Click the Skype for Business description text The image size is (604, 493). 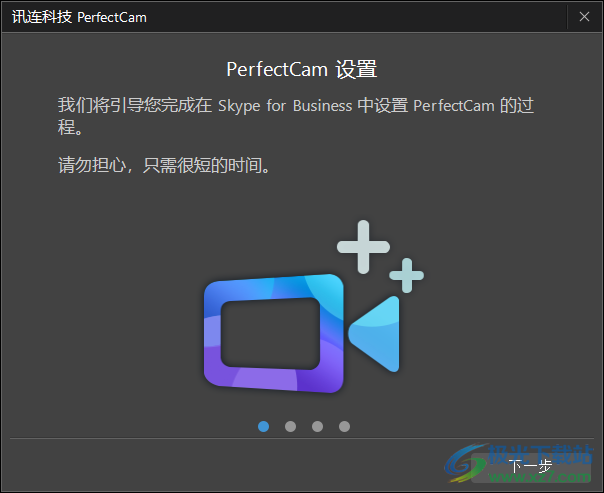[296, 116]
